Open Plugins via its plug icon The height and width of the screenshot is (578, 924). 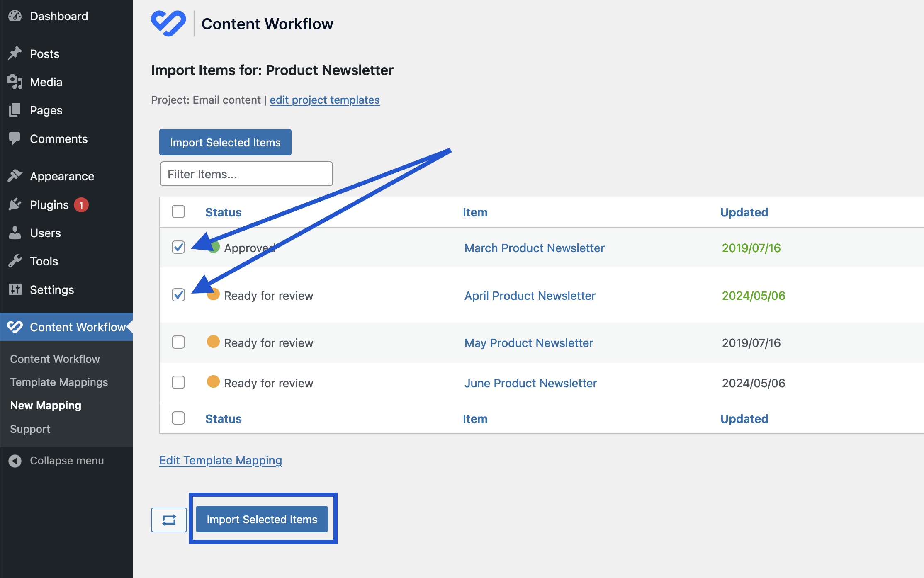tap(15, 204)
